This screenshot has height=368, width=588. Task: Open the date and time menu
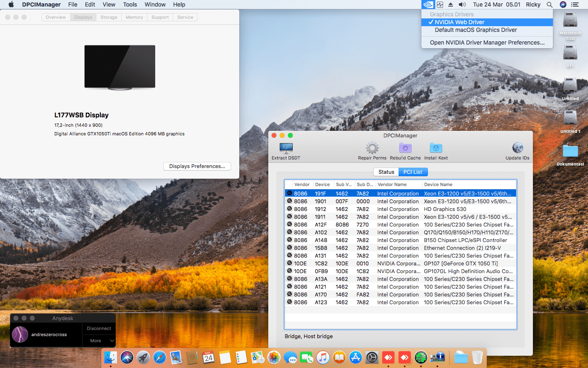(497, 4)
